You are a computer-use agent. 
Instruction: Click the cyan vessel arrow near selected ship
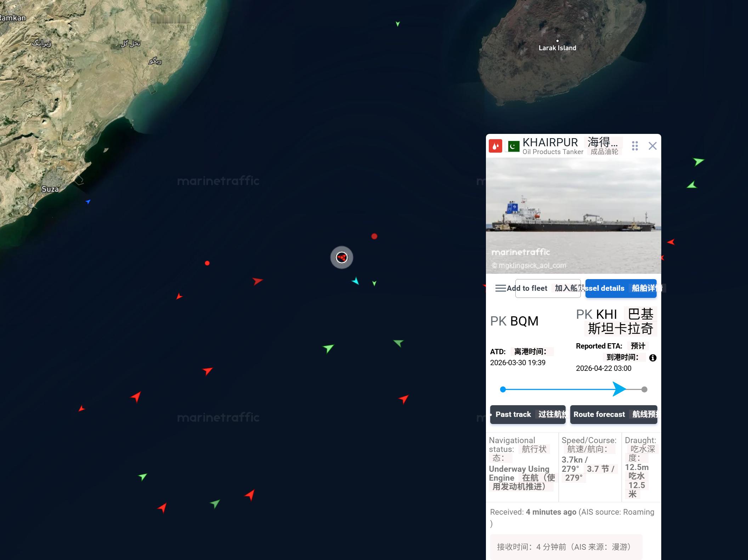click(355, 281)
